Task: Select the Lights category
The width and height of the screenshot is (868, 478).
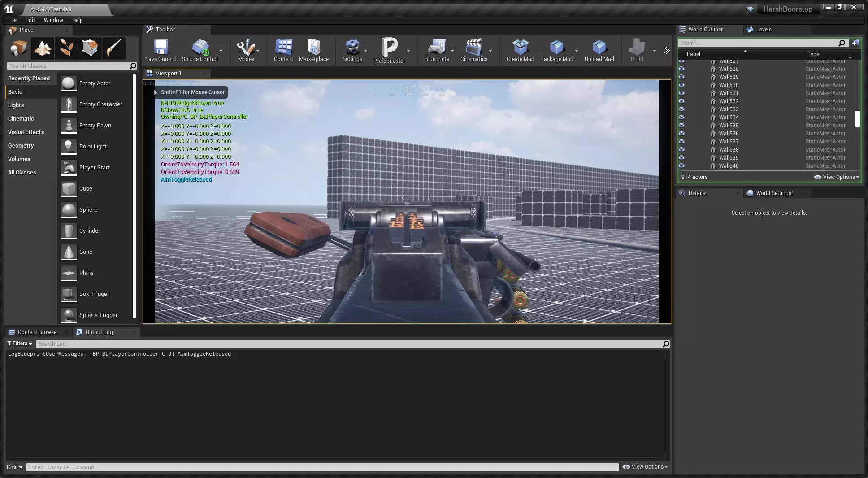Action: coord(16,105)
